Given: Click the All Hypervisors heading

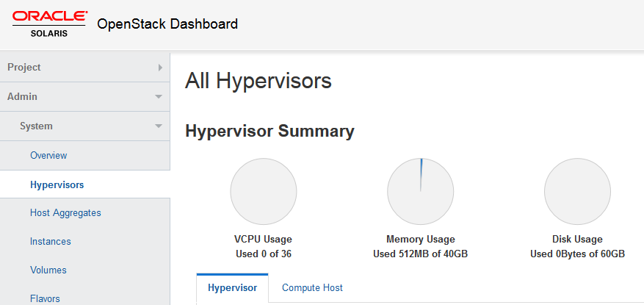Looking at the screenshot, I should tap(258, 81).
